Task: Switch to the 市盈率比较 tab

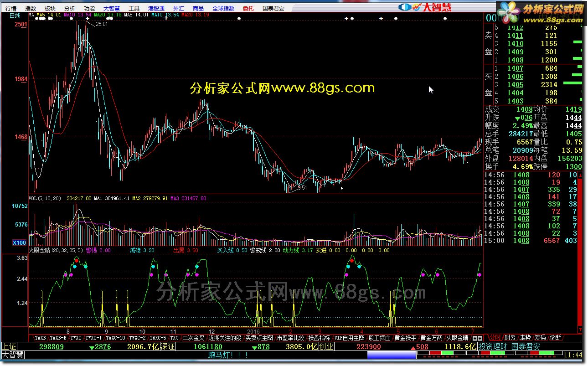Action: click(x=290, y=338)
